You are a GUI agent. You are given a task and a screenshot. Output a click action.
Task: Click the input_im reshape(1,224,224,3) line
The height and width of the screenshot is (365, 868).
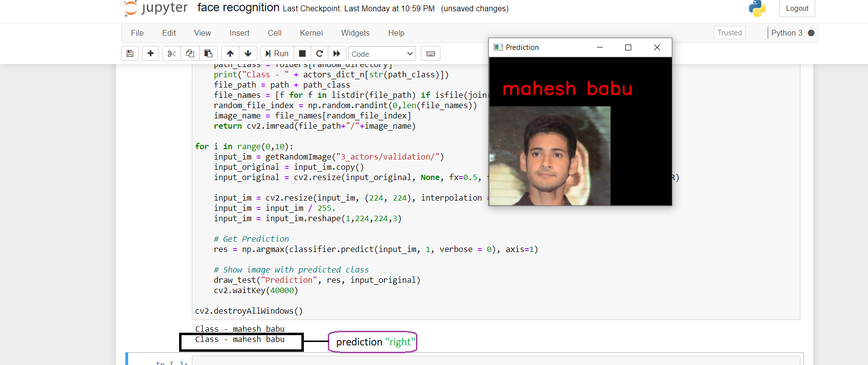coord(307,218)
